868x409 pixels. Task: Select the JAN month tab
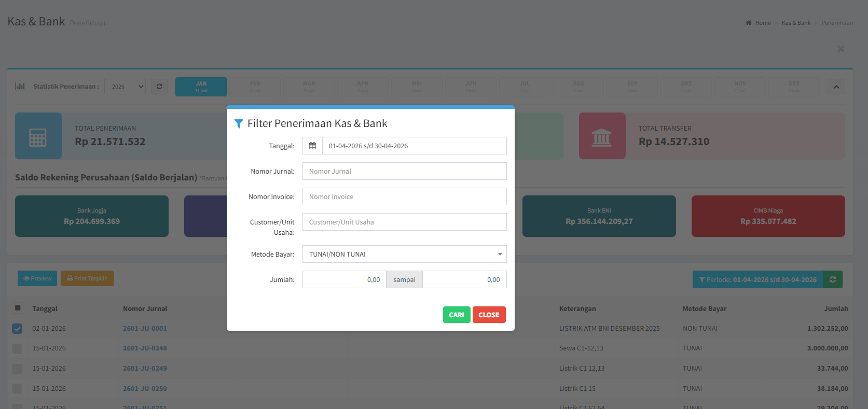[x=201, y=87]
